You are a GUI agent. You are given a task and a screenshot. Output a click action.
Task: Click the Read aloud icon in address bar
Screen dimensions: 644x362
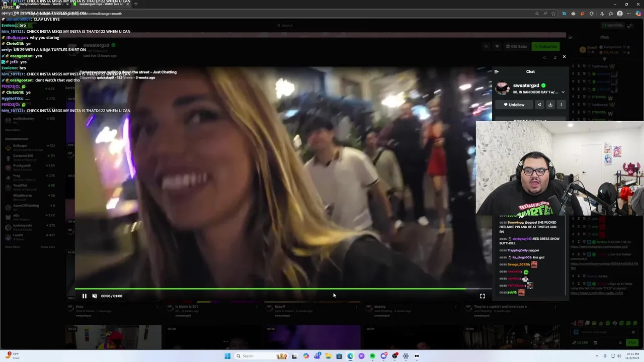coord(545,14)
